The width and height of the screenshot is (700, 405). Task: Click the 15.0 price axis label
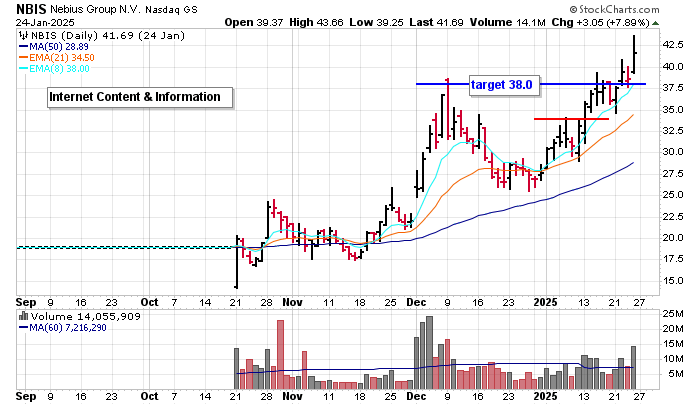(x=672, y=281)
